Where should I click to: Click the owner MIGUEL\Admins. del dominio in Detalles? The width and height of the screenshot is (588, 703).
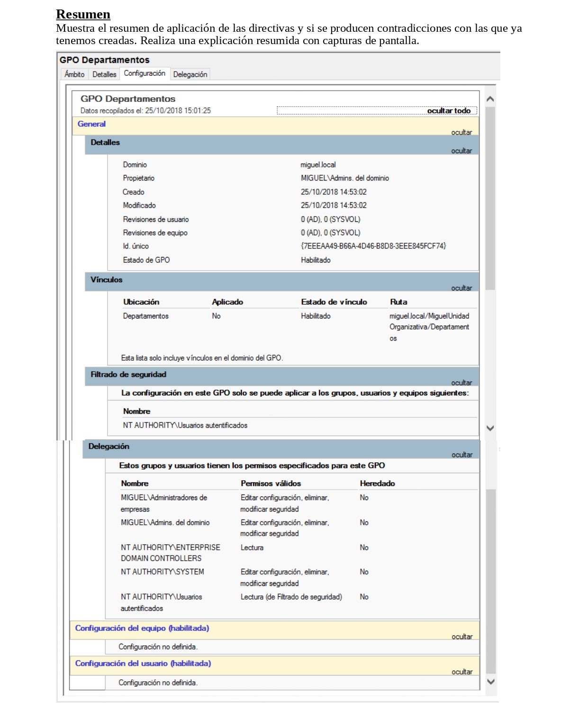click(x=345, y=178)
